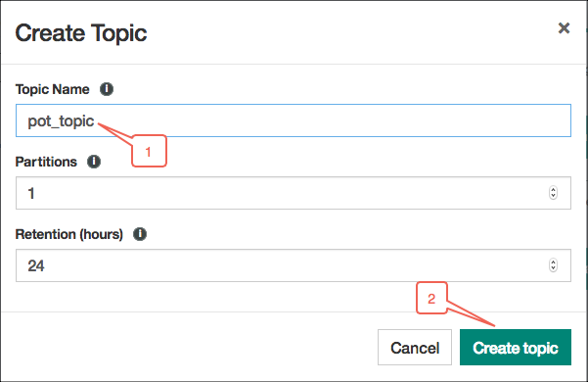Decrease Partitions with the down arrow
The image size is (588, 382).
553,196
